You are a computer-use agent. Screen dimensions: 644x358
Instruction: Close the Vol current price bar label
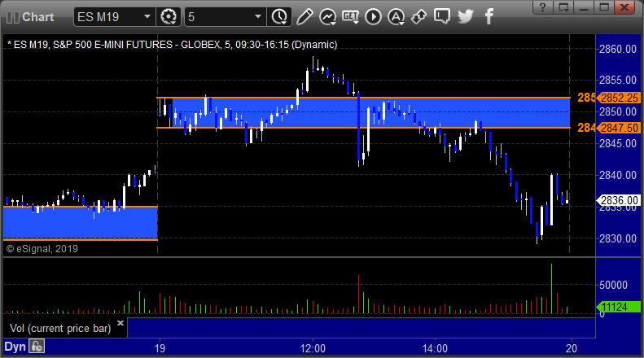120,323
